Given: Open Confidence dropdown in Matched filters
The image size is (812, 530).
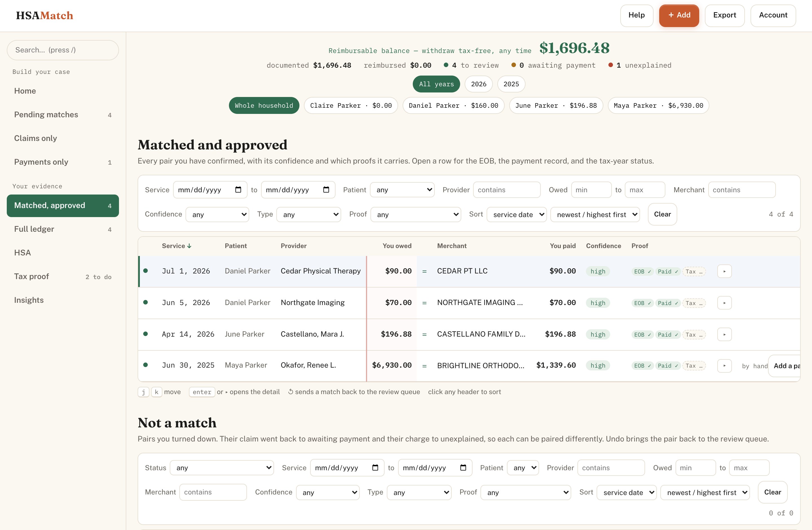Looking at the screenshot, I should click(217, 215).
